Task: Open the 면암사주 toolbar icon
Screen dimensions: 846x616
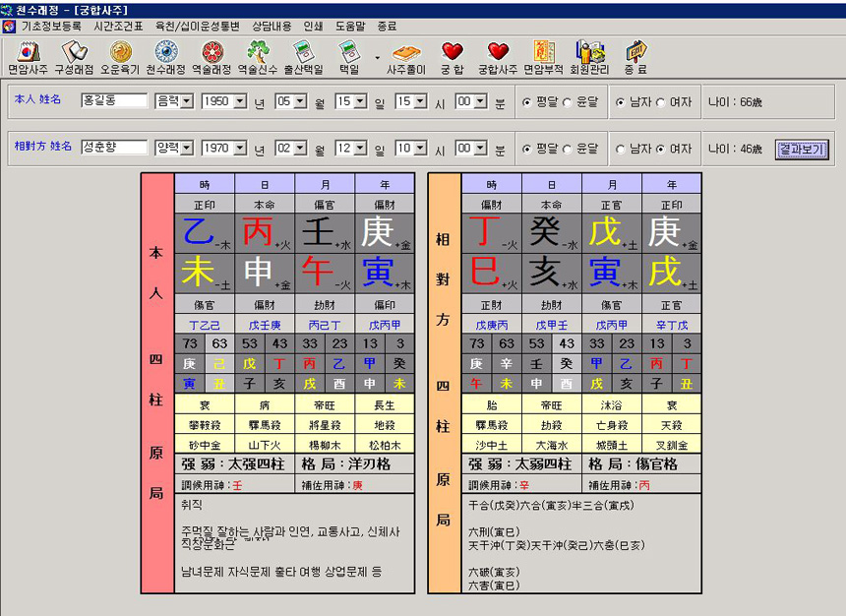Action: coord(28,57)
